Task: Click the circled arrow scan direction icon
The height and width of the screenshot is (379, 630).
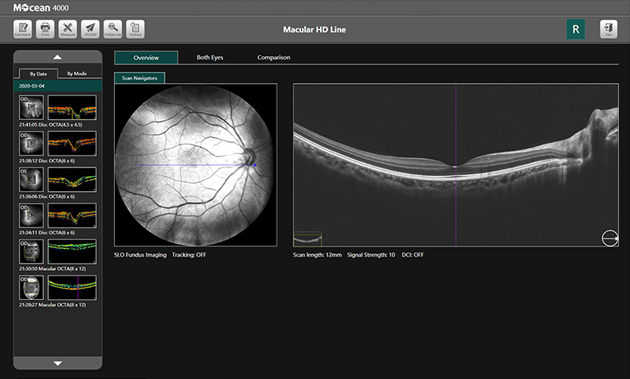Action: [x=610, y=238]
